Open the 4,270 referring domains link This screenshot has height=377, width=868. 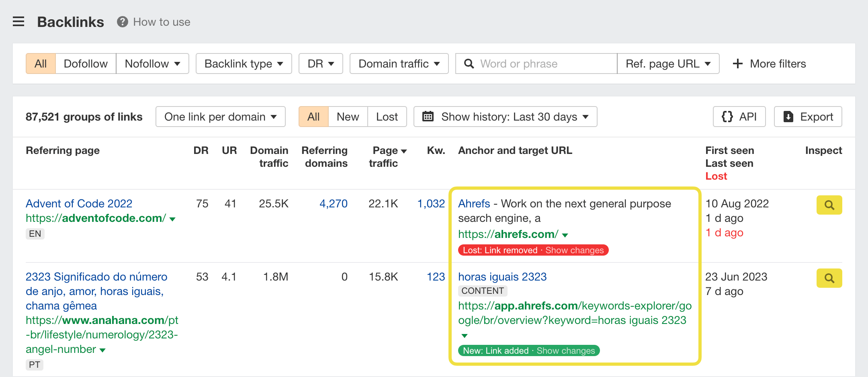[334, 203]
